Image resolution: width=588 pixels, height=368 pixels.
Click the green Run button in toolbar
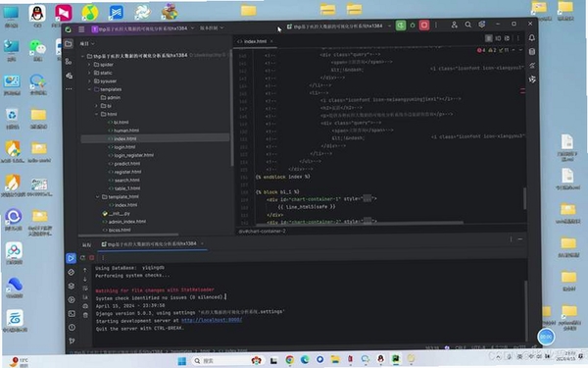(x=401, y=26)
